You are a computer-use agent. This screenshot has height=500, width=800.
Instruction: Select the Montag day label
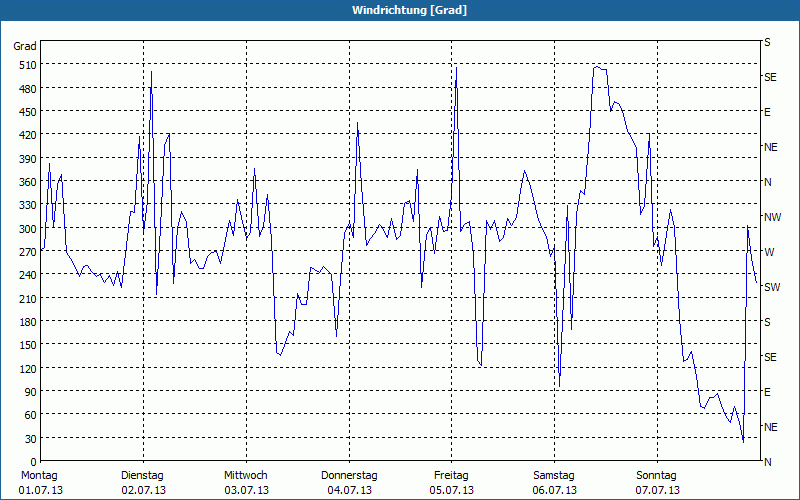pyautogui.click(x=39, y=476)
